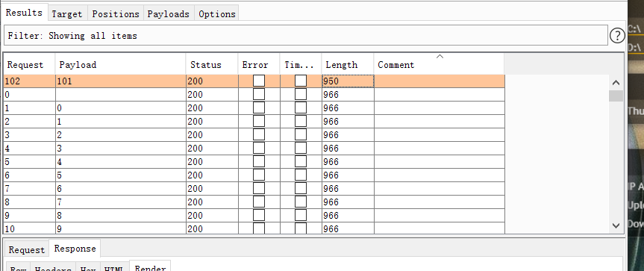Image resolution: width=644 pixels, height=271 pixels.
Task: Toggle Timeout checkbox for request 8
Action: (x=301, y=202)
